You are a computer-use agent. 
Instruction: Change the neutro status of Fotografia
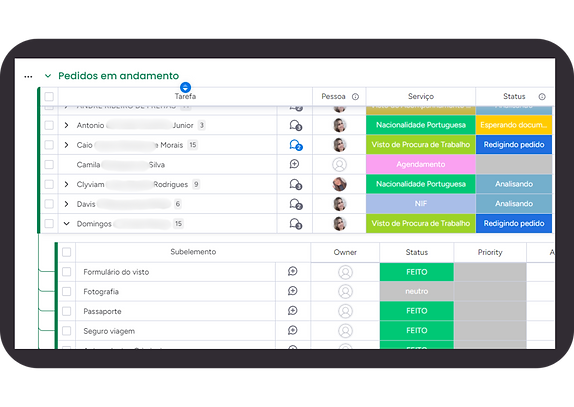tap(417, 292)
